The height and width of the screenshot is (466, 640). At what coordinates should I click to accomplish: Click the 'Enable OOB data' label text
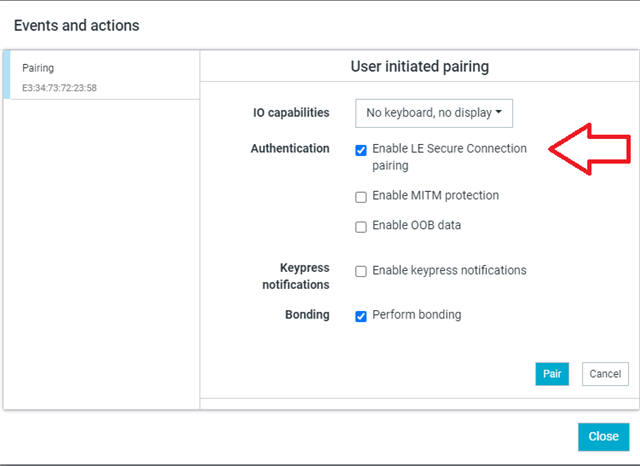[416, 225]
